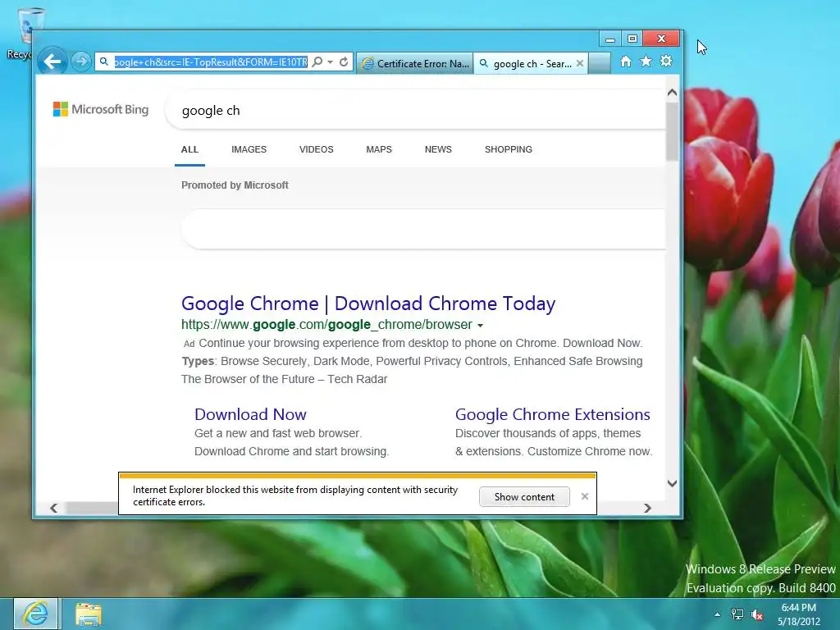
Task: Dismiss the certificate error notification bar
Action: (585, 496)
